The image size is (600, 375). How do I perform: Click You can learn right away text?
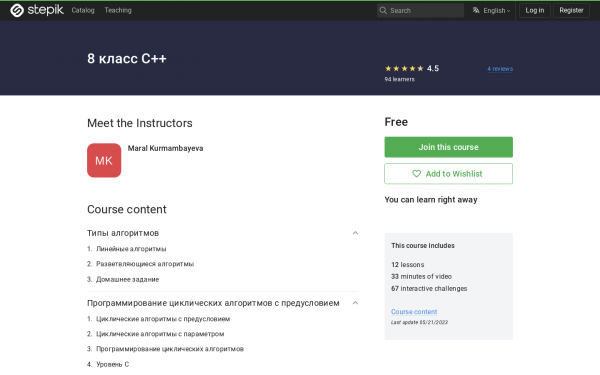(431, 200)
